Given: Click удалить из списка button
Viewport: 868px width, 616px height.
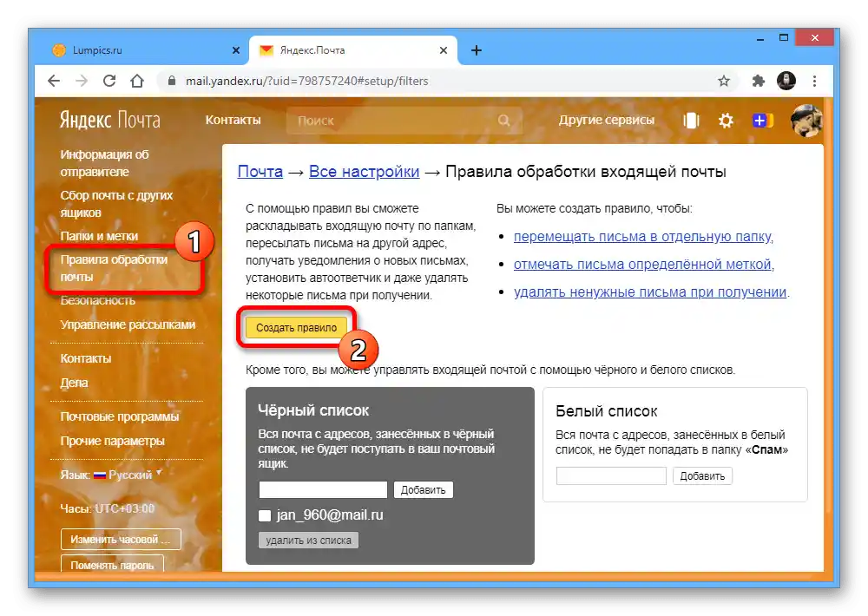Looking at the screenshot, I should point(308,541).
